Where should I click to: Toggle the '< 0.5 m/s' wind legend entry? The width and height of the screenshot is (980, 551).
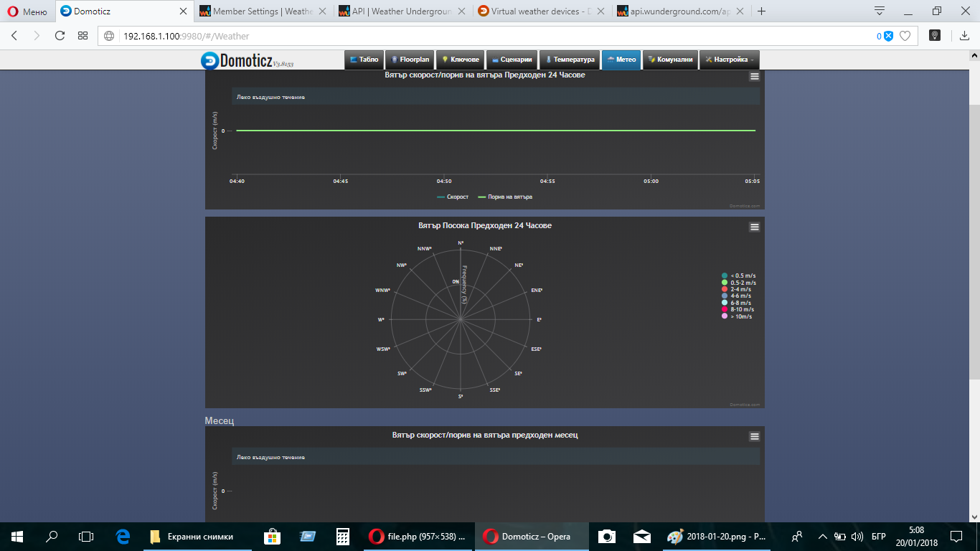[742, 275]
